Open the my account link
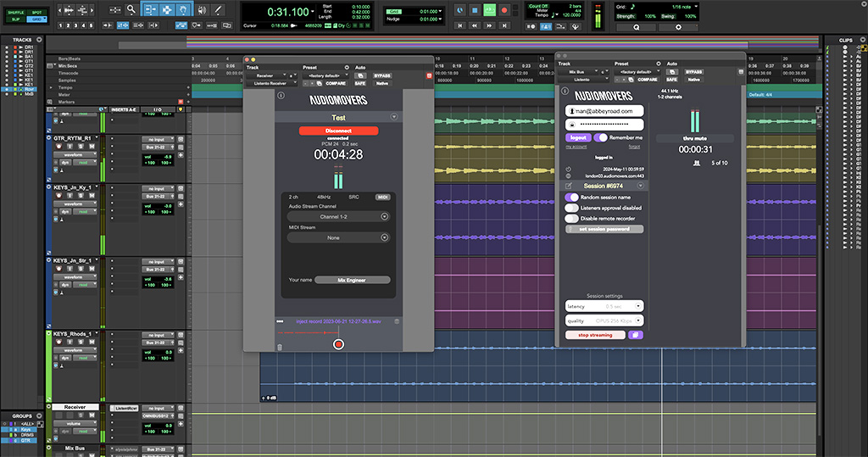The width and height of the screenshot is (868, 457). click(x=576, y=147)
